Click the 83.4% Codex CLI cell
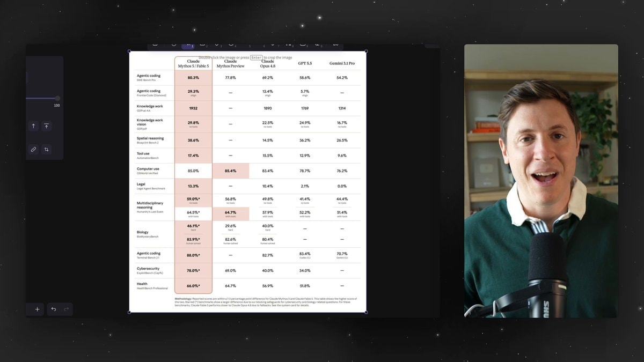Screen dimensions: 644x362 pyautogui.click(x=305, y=255)
